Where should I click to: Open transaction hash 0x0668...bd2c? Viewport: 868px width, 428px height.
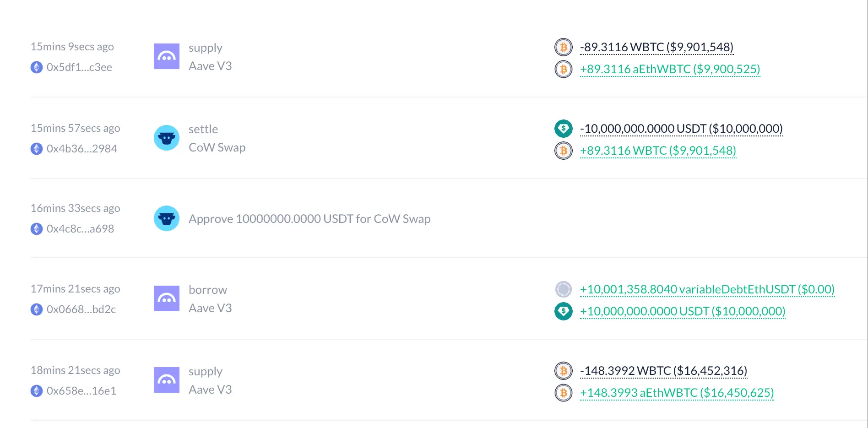click(81, 309)
